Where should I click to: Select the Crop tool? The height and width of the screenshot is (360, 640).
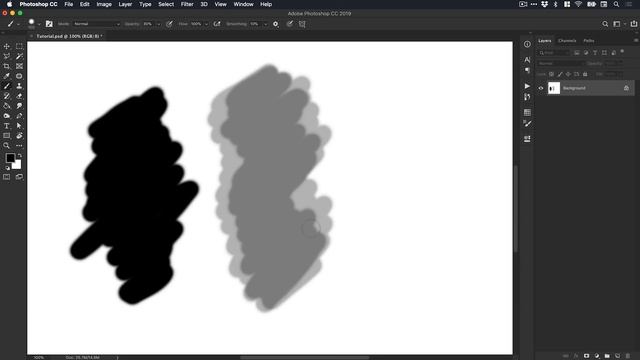point(7,66)
